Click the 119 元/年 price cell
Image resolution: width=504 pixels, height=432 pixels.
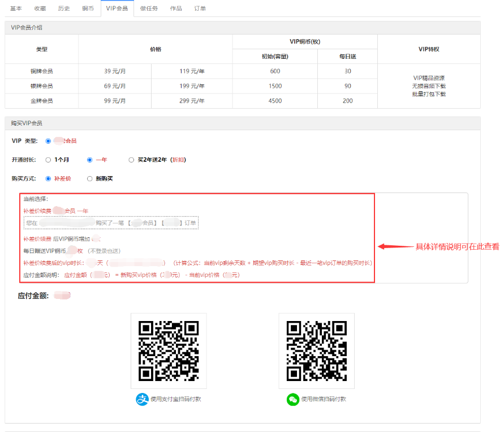pyautogui.click(x=192, y=71)
